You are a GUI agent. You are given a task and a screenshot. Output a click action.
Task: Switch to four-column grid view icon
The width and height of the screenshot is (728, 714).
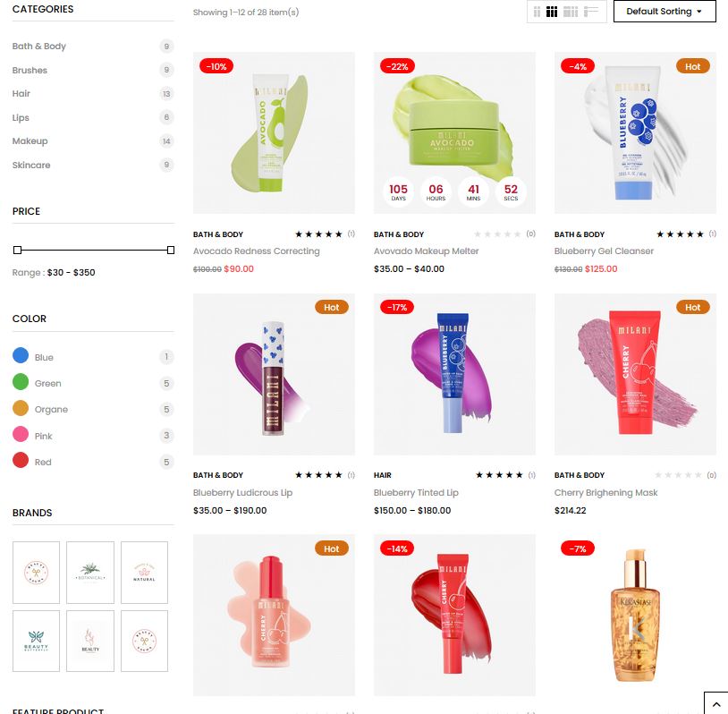coord(571,12)
